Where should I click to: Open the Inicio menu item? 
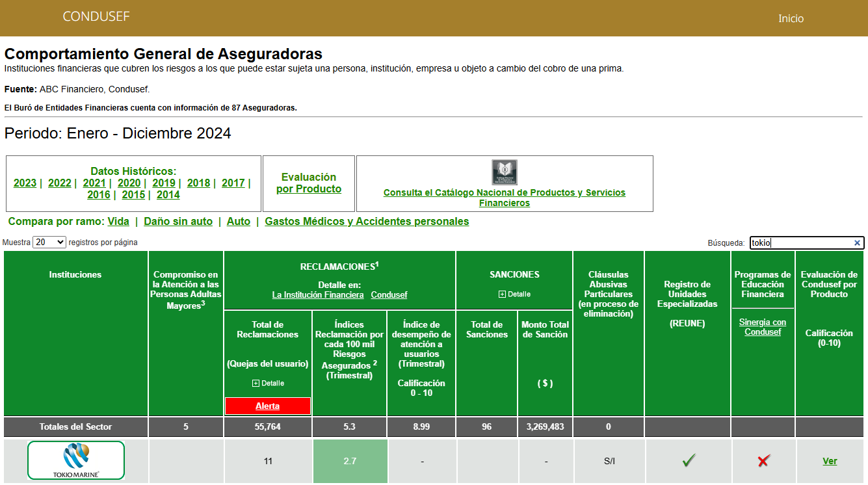coord(791,18)
